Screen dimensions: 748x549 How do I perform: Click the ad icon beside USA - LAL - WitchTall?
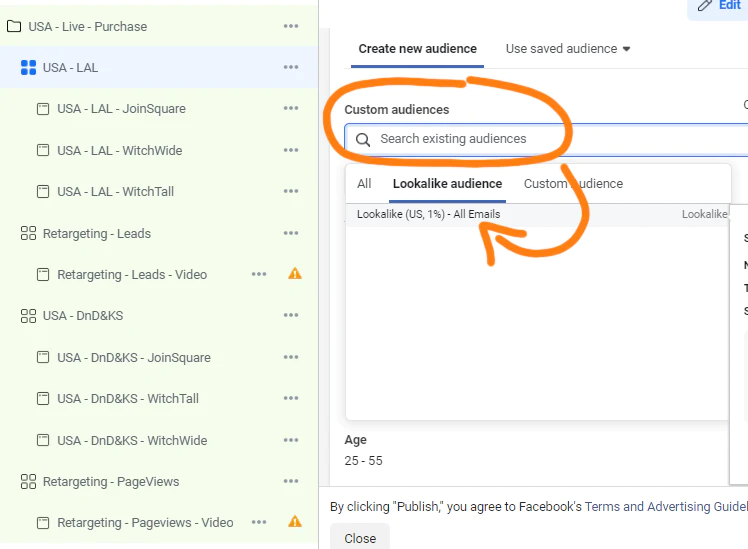[43, 192]
